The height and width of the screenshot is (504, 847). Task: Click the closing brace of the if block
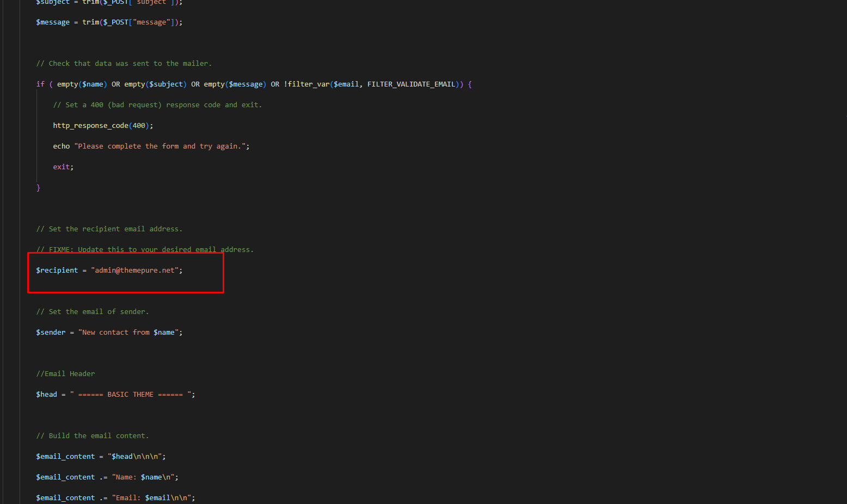tap(38, 188)
